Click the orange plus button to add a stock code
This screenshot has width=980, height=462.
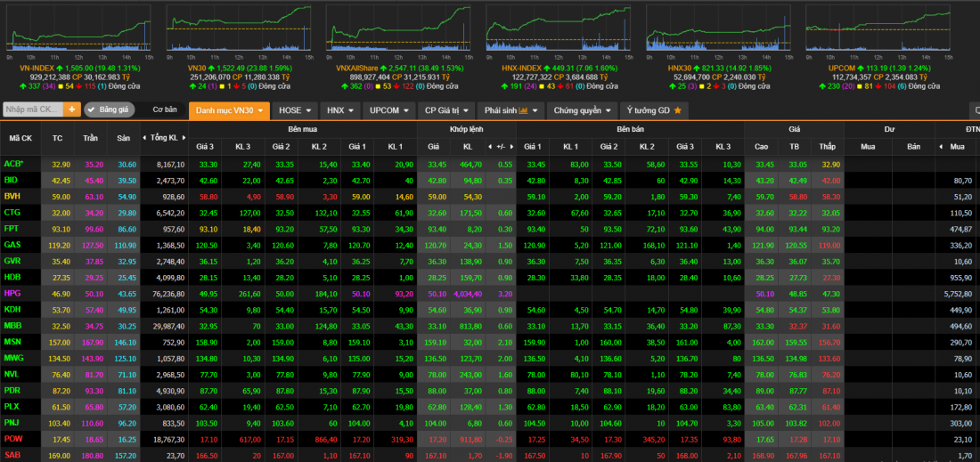click(72, 109)
